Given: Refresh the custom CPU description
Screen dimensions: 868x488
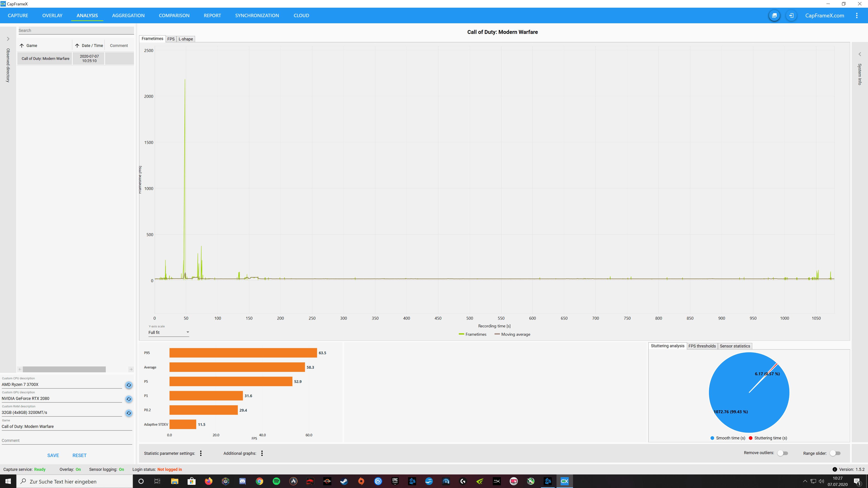Looking at the screenshot, I should click(129, 385).
